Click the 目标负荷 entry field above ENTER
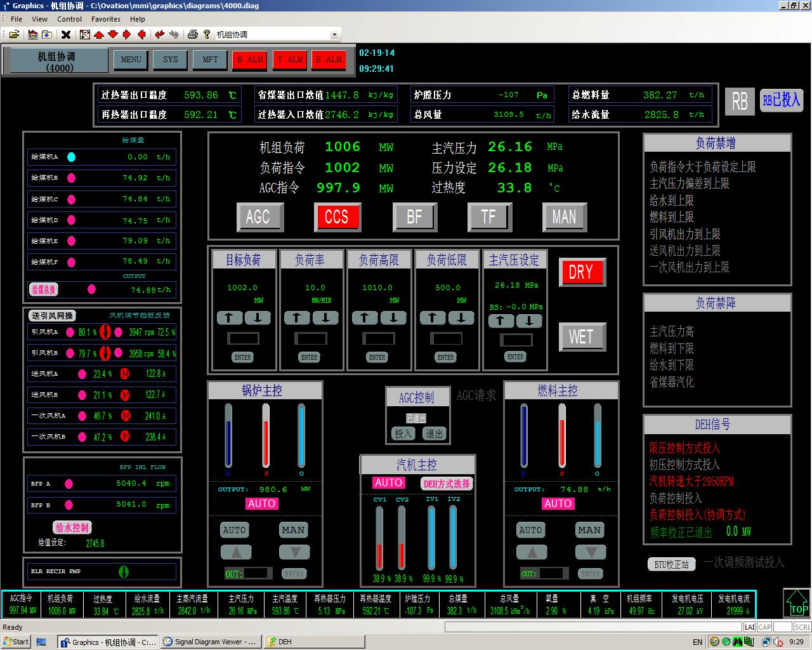Viewport: 812px width, 650px height. tap(244, 338)
